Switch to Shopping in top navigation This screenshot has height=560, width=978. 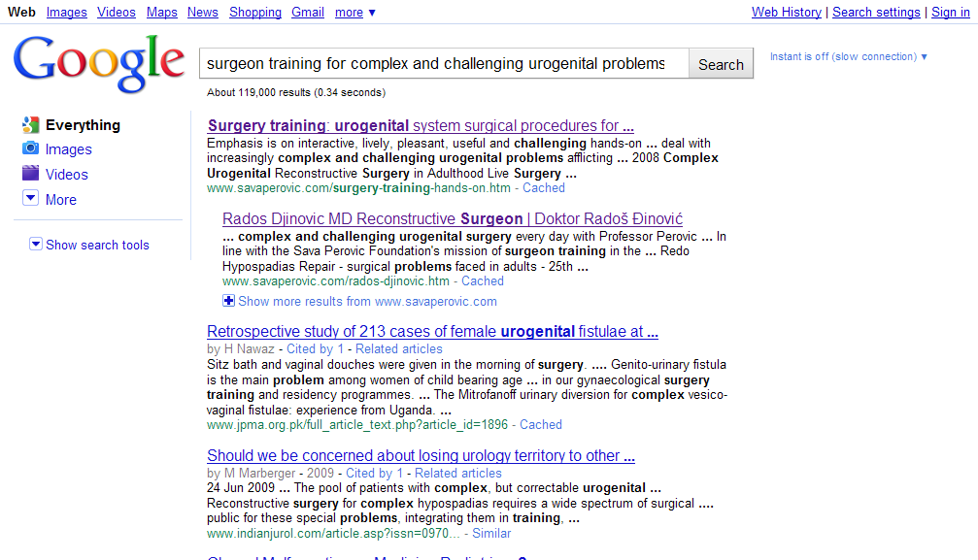point(254,13)
